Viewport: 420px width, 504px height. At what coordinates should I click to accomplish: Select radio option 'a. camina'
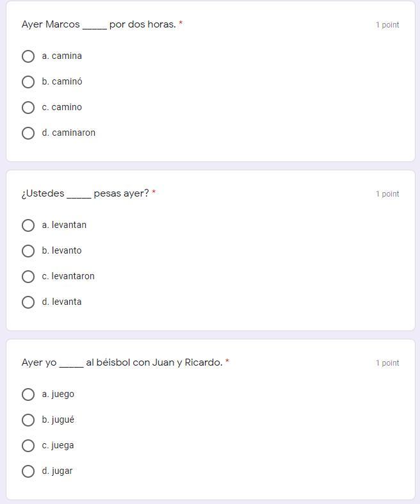tap(28, 56)
